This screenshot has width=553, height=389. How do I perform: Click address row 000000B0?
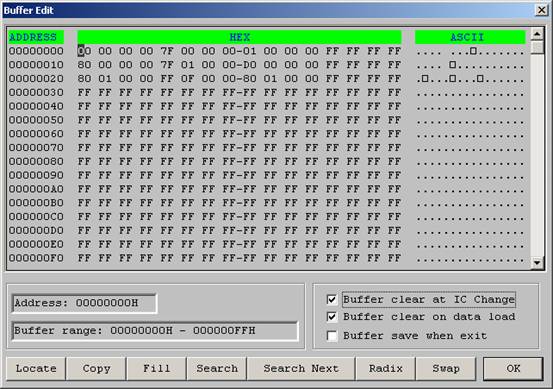(x=267, y=203)
